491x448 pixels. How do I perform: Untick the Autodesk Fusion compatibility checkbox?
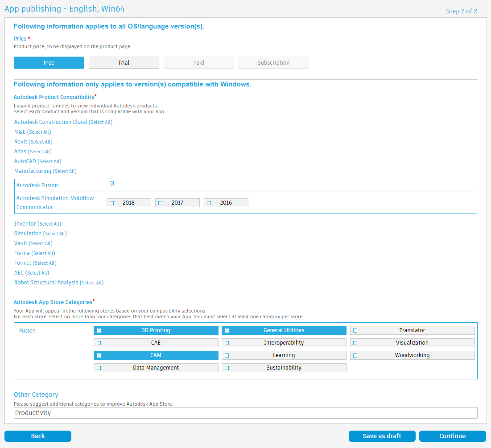pyautogui.click(x=112, y=184)
